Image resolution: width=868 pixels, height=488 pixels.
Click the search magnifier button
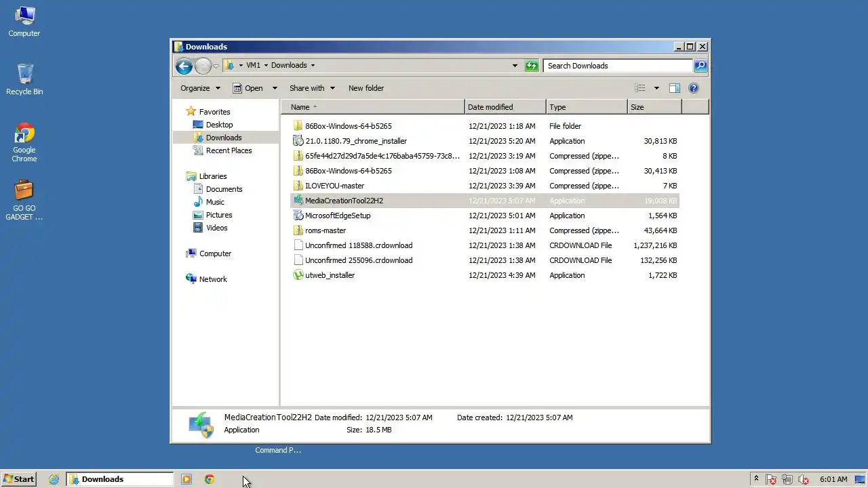701,66
